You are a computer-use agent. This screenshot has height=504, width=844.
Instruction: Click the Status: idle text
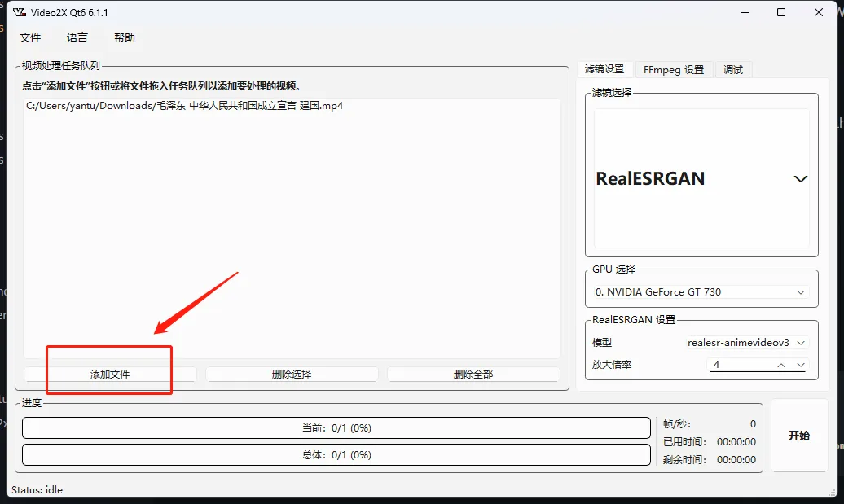tap(37, 490)
